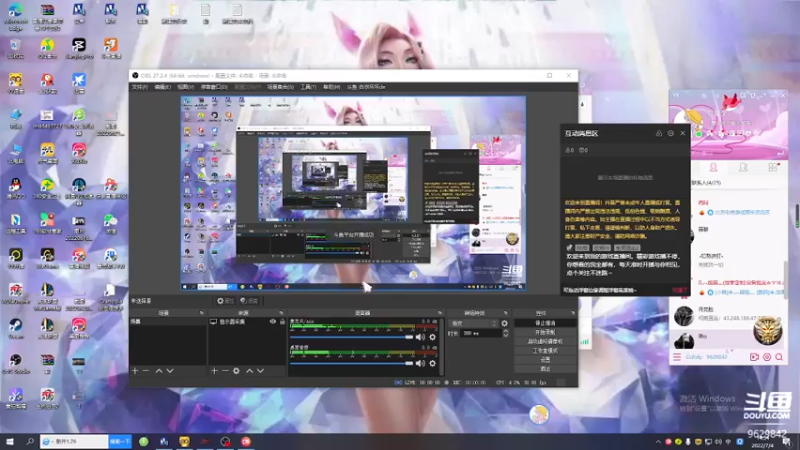Move source up in Sources panel

(x=249, y=371)
